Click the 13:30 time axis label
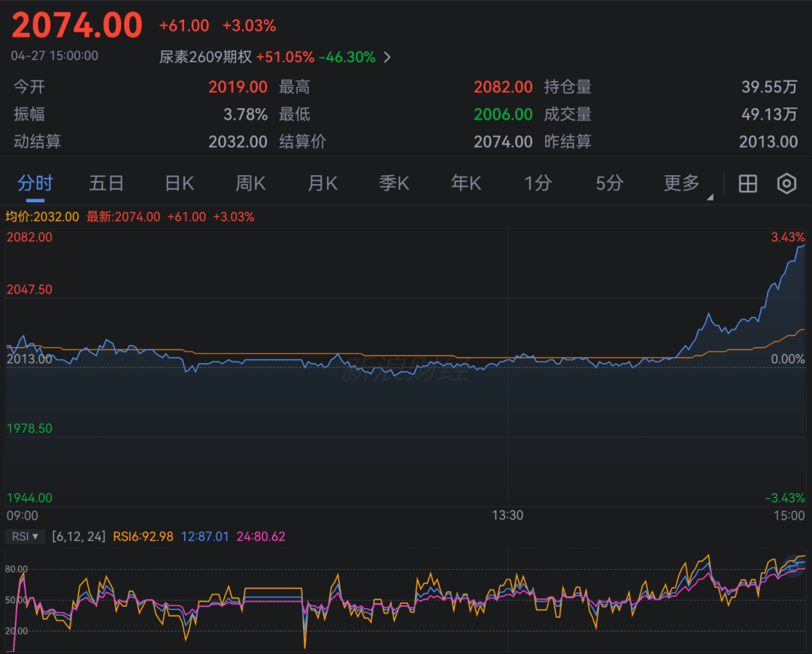This screenshot has height=654, width=812. [507, 515]
